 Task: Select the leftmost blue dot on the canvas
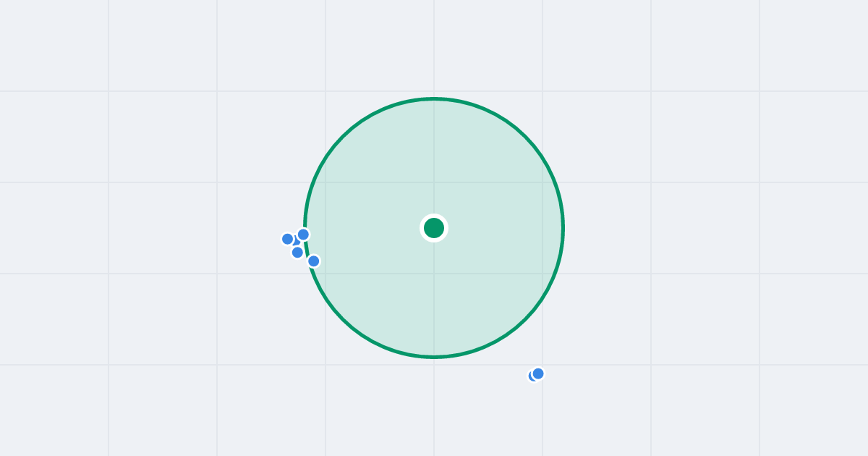tap(288, 239)
